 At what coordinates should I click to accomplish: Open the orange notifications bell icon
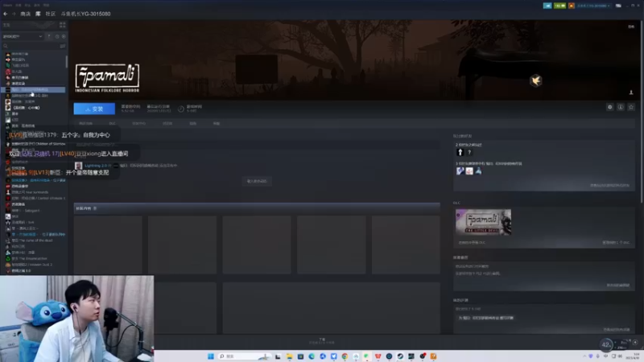click(x=572, y=6)
